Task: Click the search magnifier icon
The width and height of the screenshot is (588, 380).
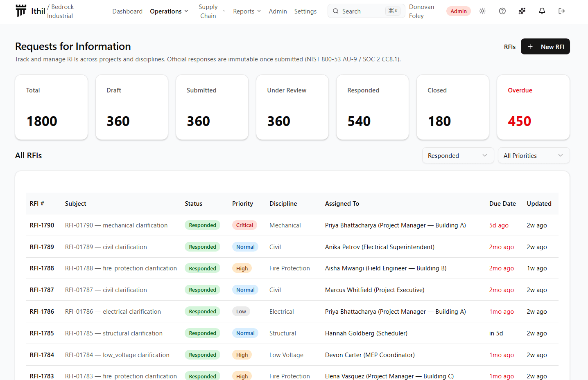Action: [x=336, y=11]
